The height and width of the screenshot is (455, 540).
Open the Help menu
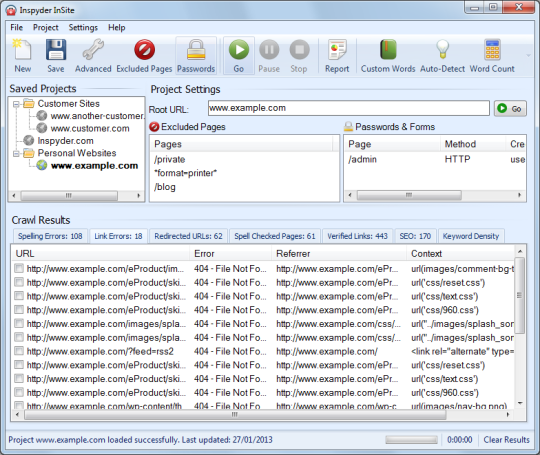click(x=117, y=28)
